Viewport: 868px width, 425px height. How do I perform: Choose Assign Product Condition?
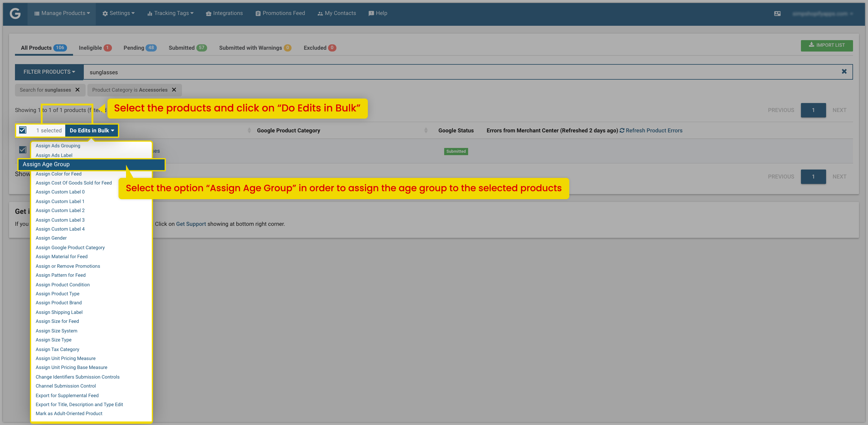tap(63, 285)
